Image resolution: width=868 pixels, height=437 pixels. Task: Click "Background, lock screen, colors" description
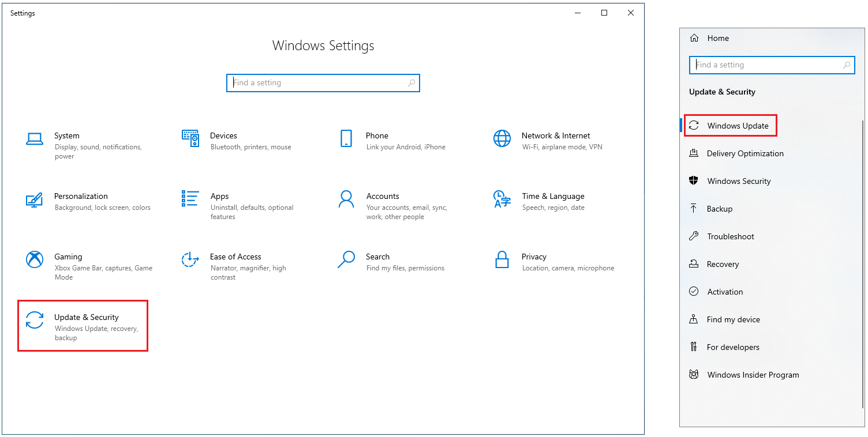click(x=103, y=208)
